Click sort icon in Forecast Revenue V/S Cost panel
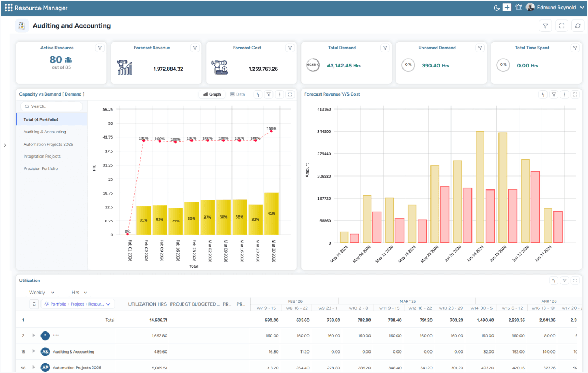 [x=543, y=94]
